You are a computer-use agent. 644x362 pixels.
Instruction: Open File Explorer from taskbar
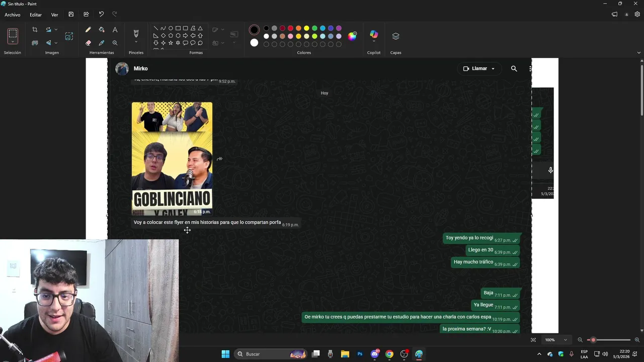pos(345,354)
